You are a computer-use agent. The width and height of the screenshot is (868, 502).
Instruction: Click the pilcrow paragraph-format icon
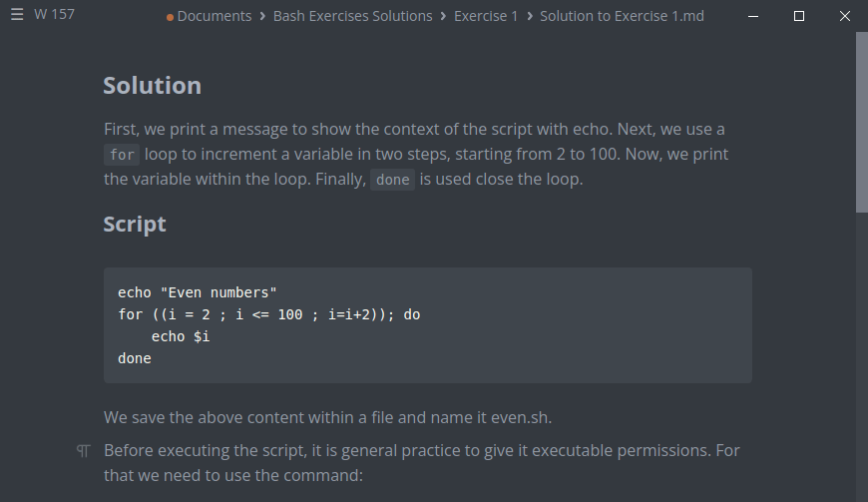(84, 451)
